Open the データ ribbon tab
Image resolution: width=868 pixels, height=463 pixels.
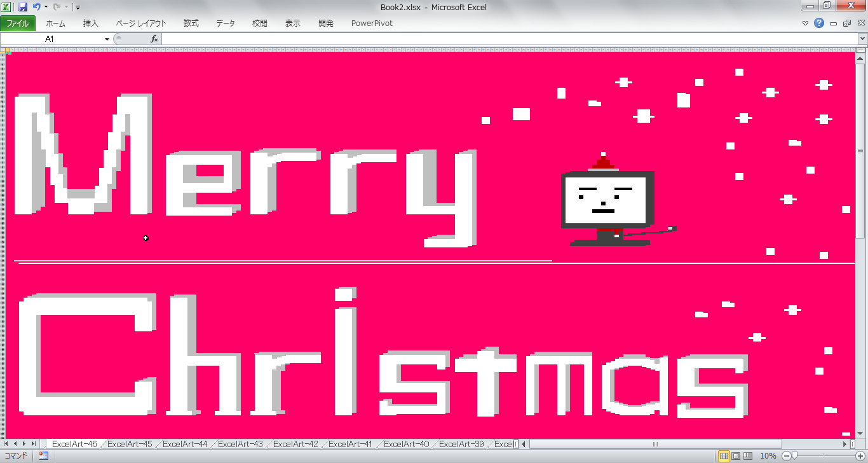pyautogui.click(x=226, y=24)
